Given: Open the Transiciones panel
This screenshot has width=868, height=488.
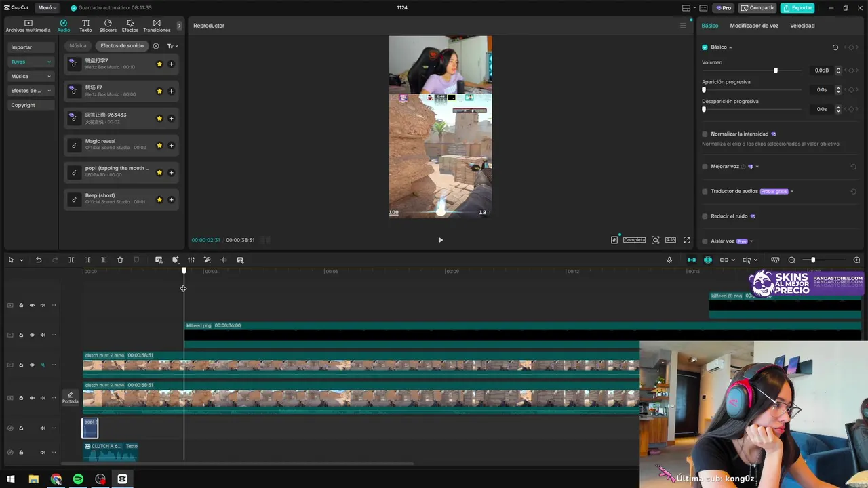Looking at the screenshot, I should click(157, 26).
